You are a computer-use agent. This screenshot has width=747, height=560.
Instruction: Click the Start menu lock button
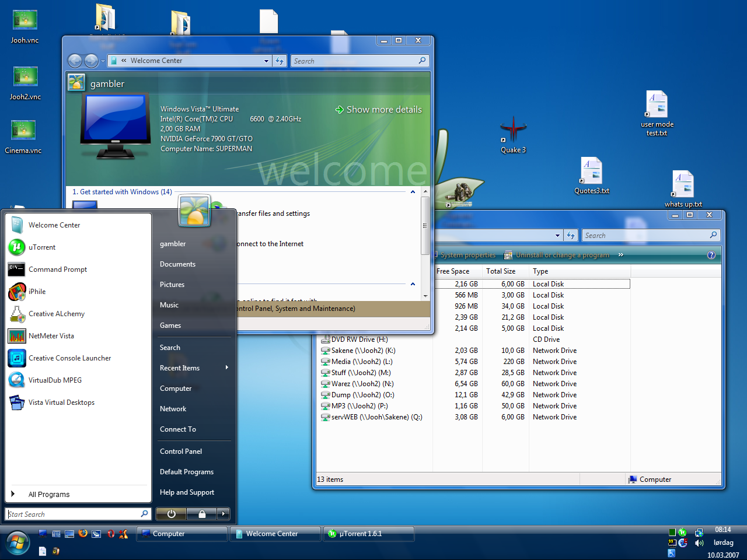(x=202, y=514)
